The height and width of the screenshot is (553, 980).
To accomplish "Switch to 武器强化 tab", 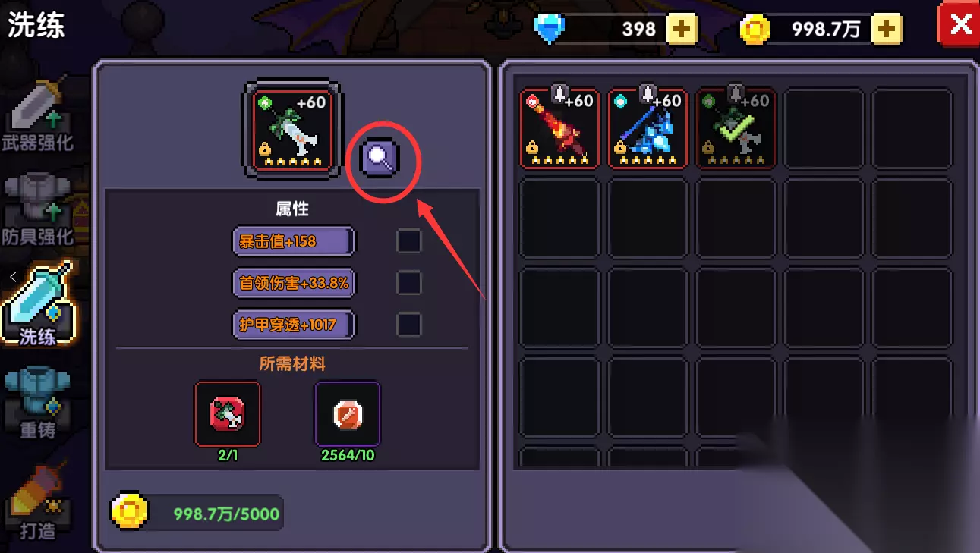I will click(38, 115).
